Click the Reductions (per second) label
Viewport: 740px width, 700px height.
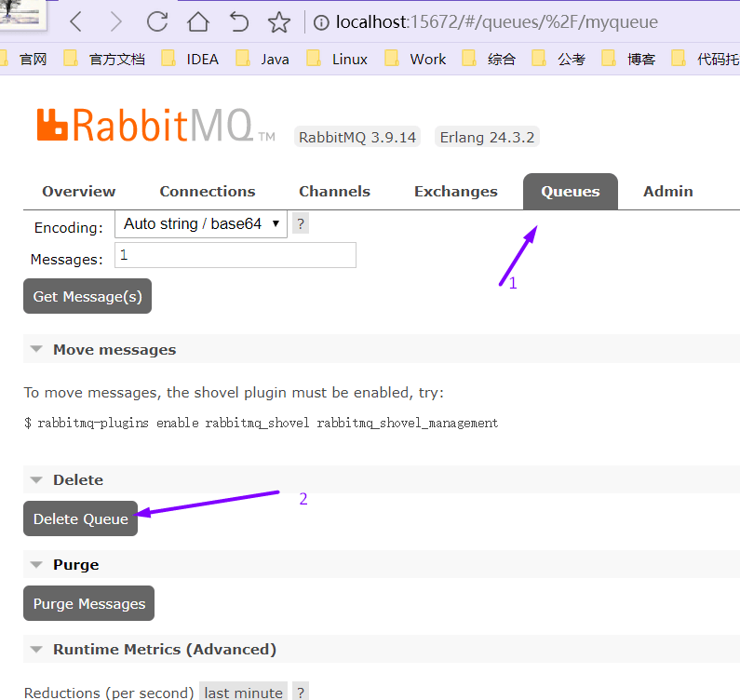(109, 693)
